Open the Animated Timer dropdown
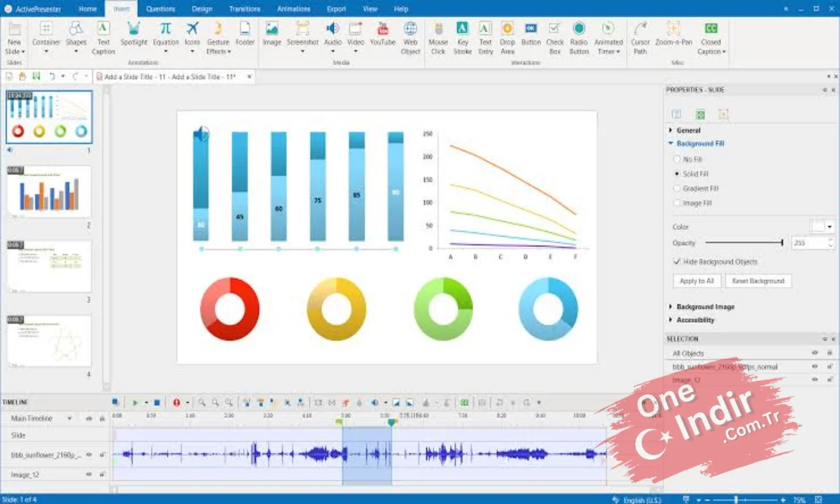840x504 pixels. coord(619,52)
